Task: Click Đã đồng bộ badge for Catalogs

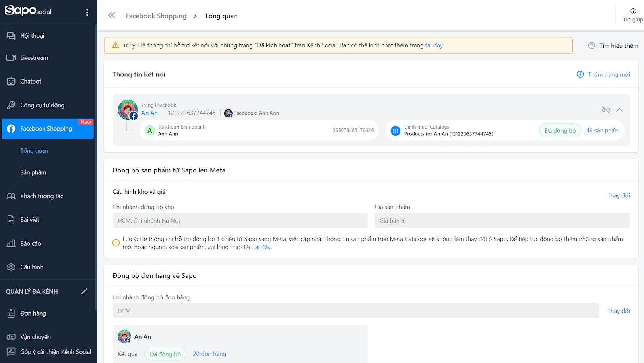Action: [x=560, y=130]
